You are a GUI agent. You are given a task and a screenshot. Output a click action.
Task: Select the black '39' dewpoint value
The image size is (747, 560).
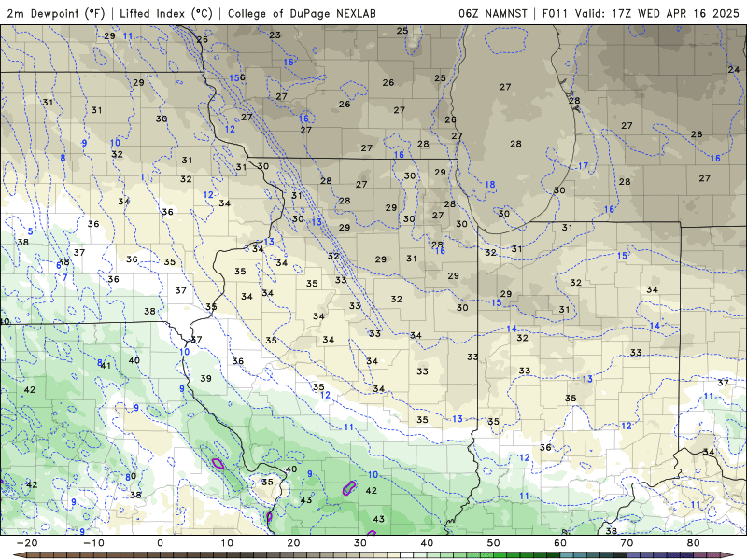[x=205, y=378]
